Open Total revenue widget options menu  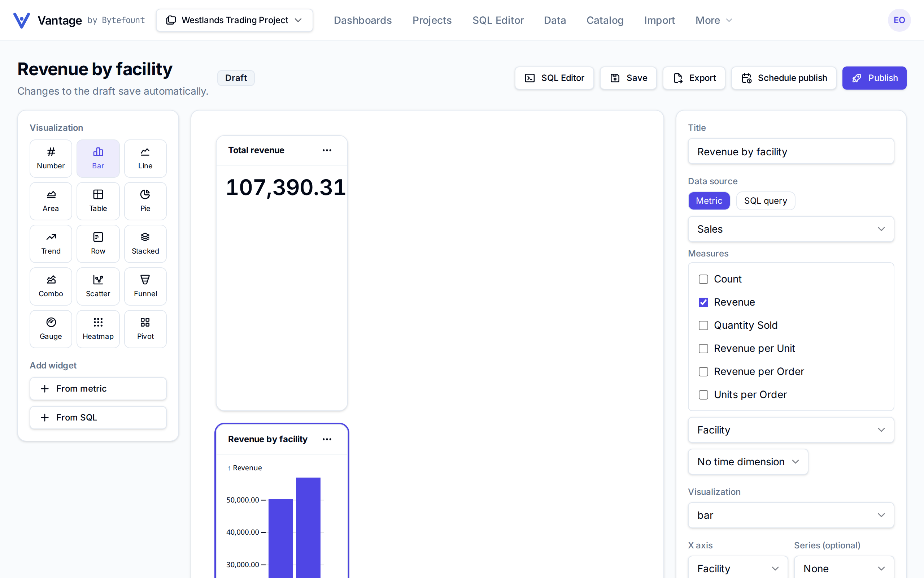coord(327,150)
